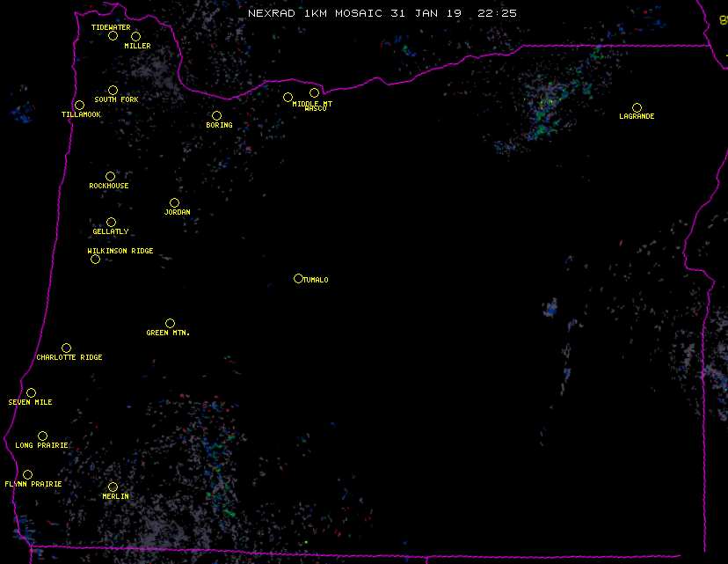Screen dimensions: 728x564
Task: Click the MIDDLE MT label text
Action: coord(312,104)
